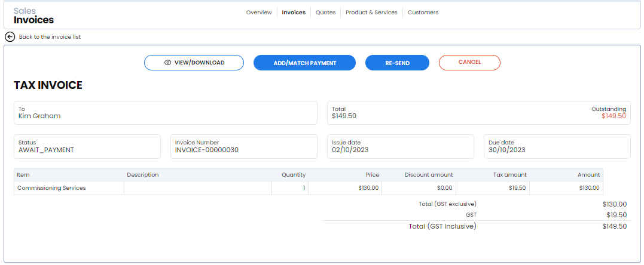Click 'Total (GST Inclusive)' label
This screenshot has width=644, height=265.
(x=442, y=226)
